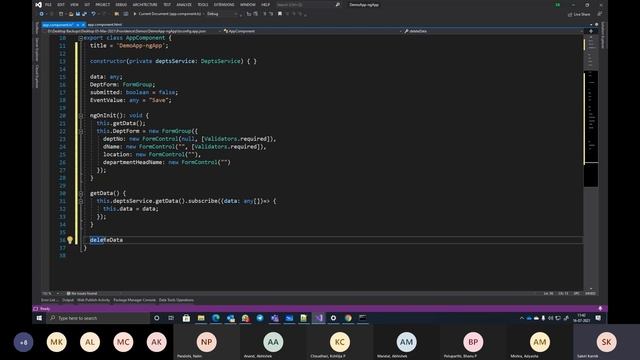Collapse the subscribe callback block

pos(81,201)
